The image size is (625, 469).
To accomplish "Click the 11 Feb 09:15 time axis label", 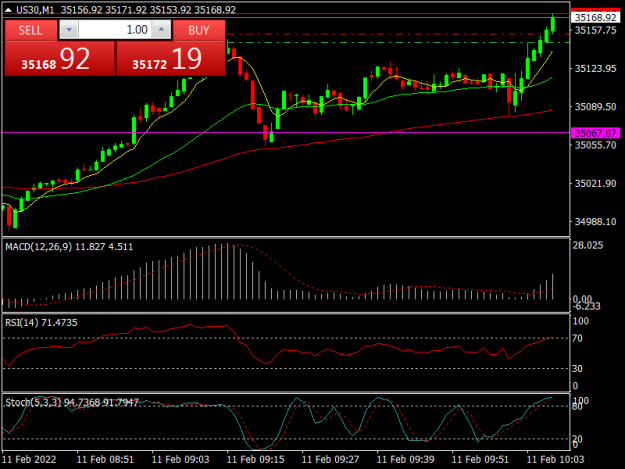I will pos(256,459).
